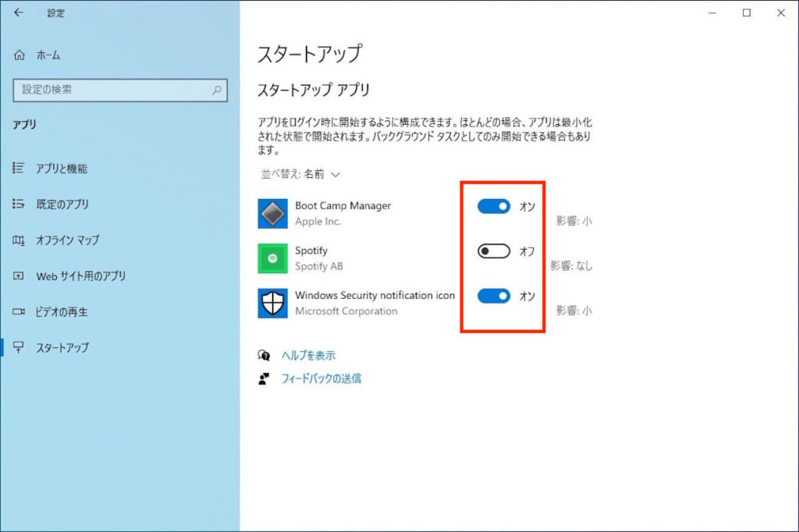799x532 pixels.
Task: Select 既定のアプリ in sidebar
Action: click(x=62, y=204)
